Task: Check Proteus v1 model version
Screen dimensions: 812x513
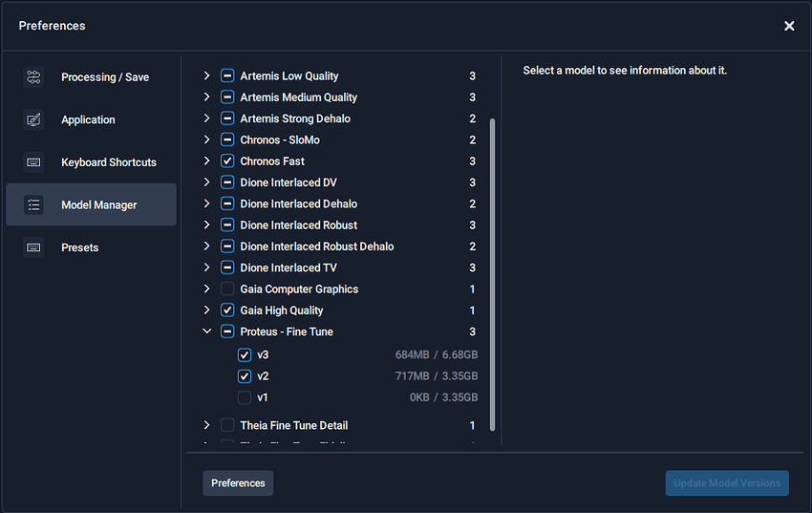Action: pos(245,397)
